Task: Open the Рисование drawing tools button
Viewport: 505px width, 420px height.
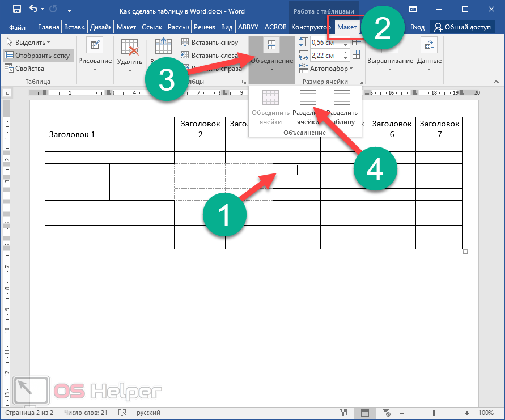Action: (x=95, y=55)
